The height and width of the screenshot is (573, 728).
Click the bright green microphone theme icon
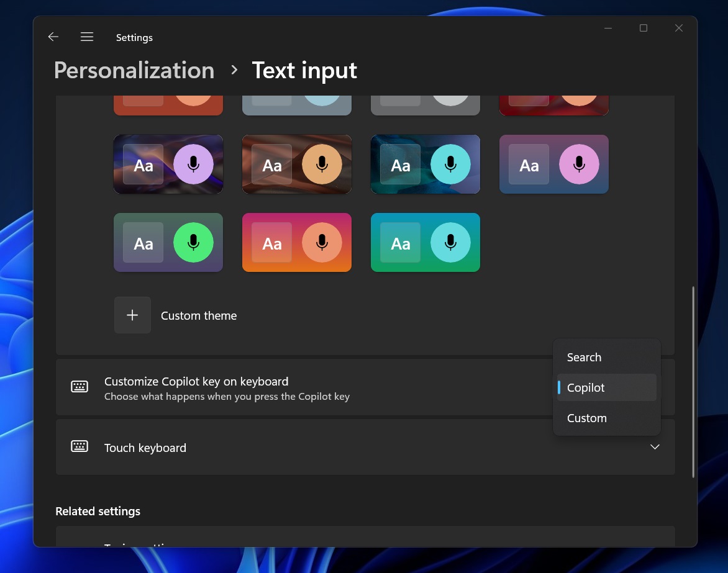tap(193, 243)
